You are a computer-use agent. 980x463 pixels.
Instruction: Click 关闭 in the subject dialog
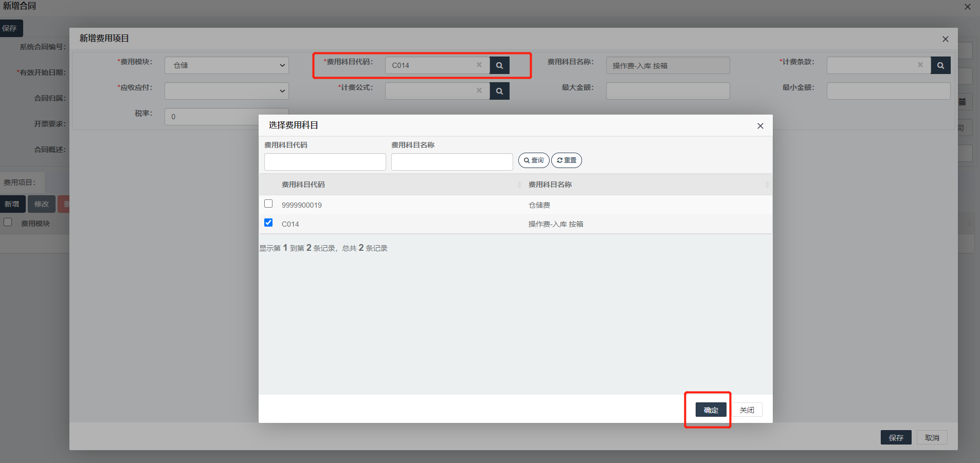point(747,410)
